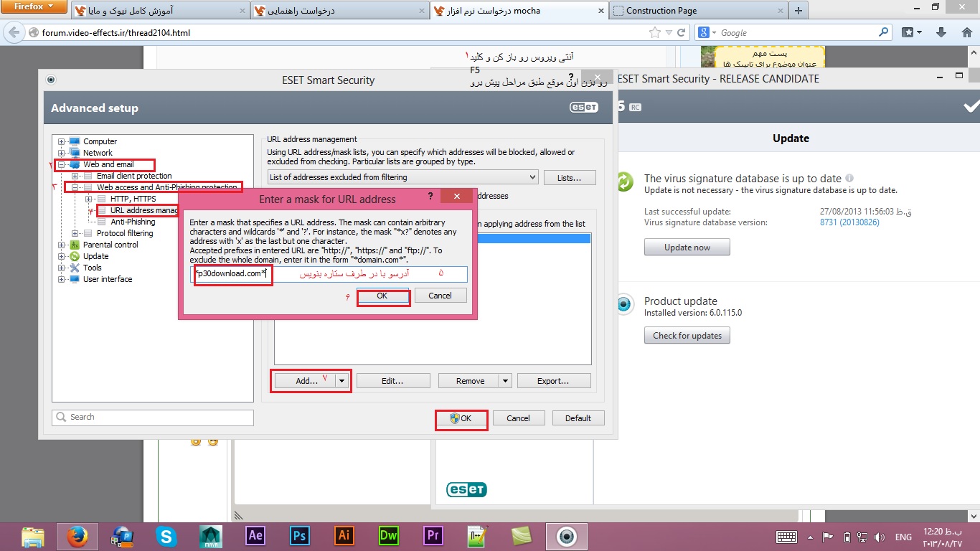Click the info icon beside 'up to date'

click(849, 178)
